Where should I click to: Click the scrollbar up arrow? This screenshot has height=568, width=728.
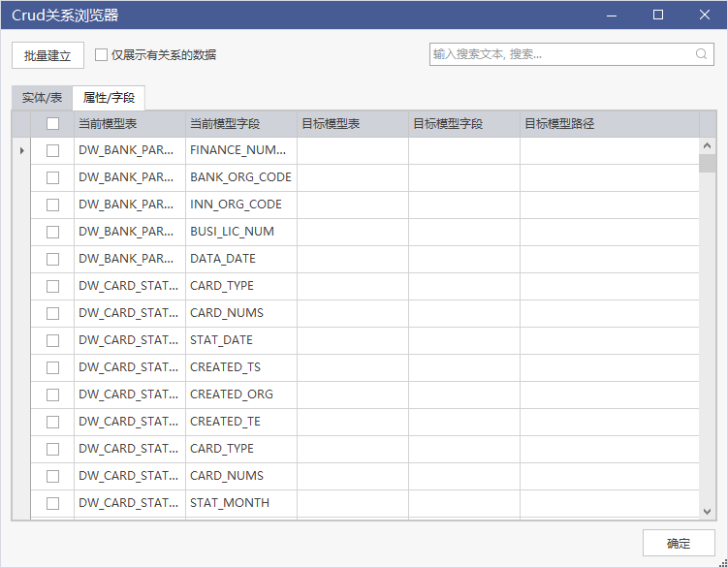[x=707, y=145]
